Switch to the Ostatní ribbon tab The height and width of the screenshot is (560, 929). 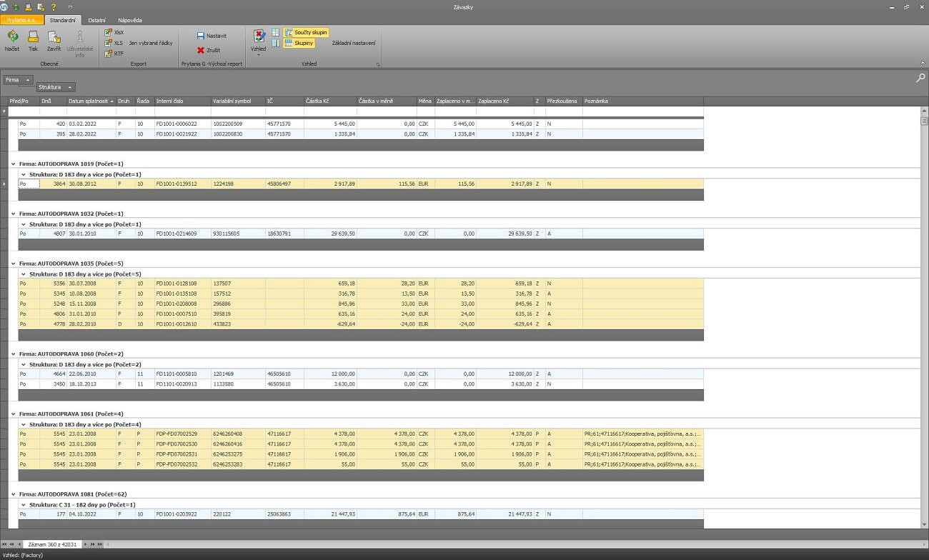click(97, 20)
